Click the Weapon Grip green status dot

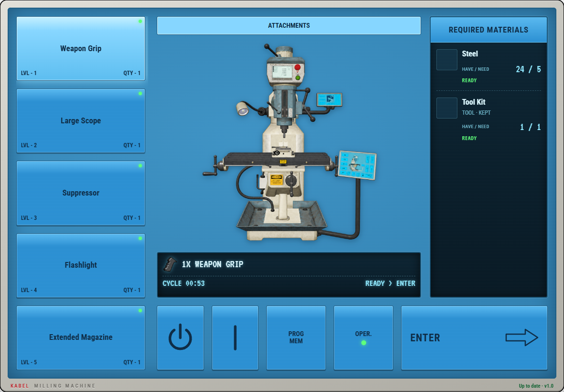tap(140, 21)
